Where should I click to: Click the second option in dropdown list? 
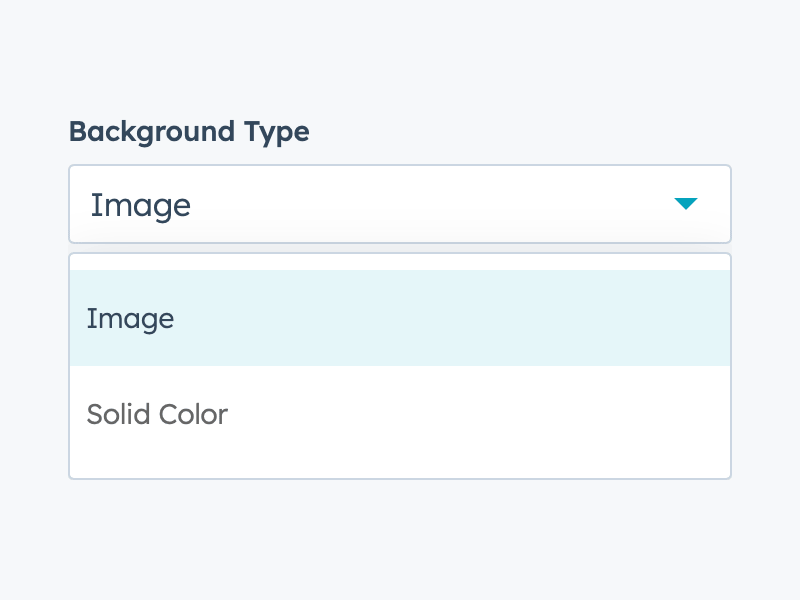(x=400, y=414)
